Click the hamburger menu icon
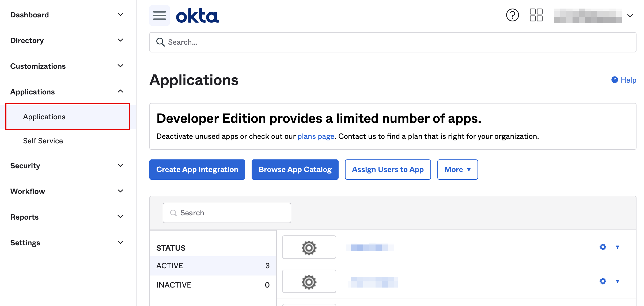Screen dimensions: 644x306 (x=159, y=16)
